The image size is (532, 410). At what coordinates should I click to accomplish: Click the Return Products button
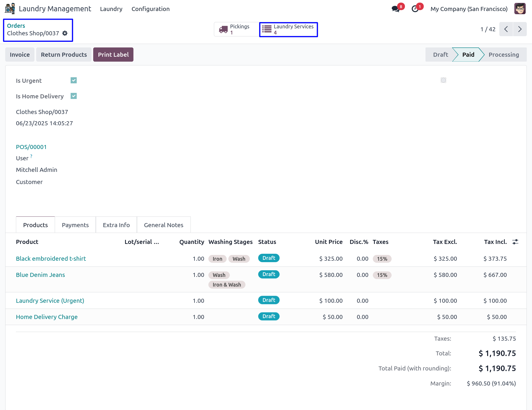click(x=64, y=55)
